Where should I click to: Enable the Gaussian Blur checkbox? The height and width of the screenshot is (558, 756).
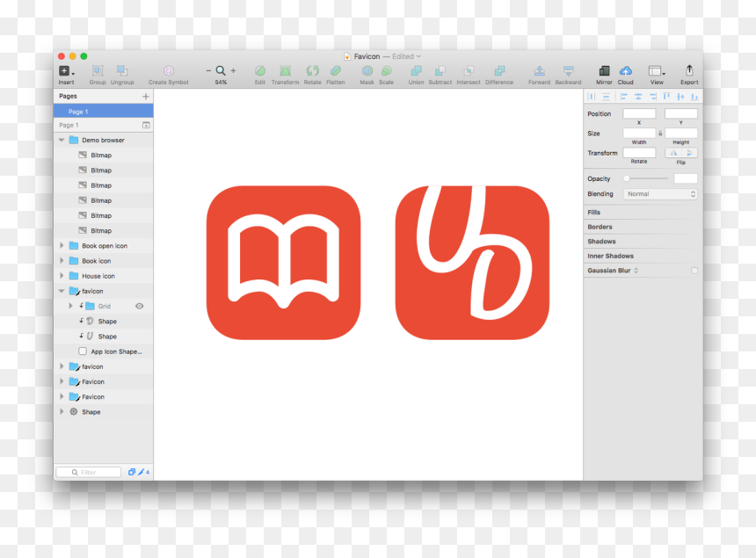694,271
